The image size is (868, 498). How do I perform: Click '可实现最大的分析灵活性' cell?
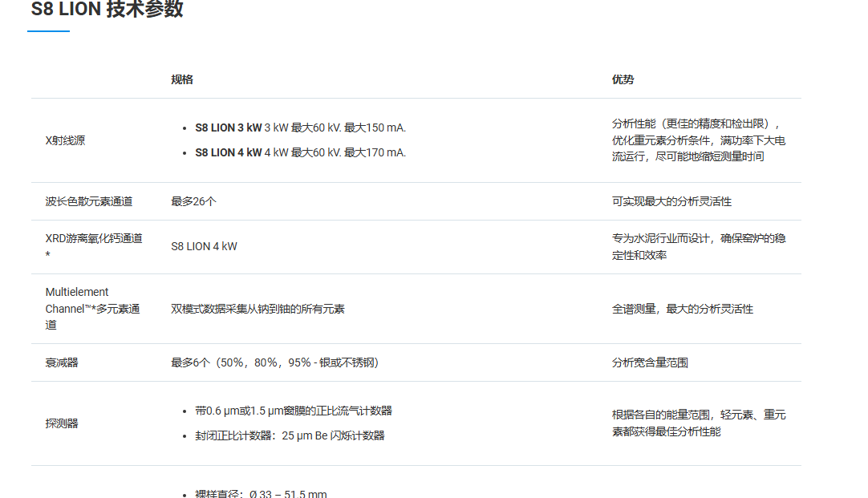coord(671,201)
